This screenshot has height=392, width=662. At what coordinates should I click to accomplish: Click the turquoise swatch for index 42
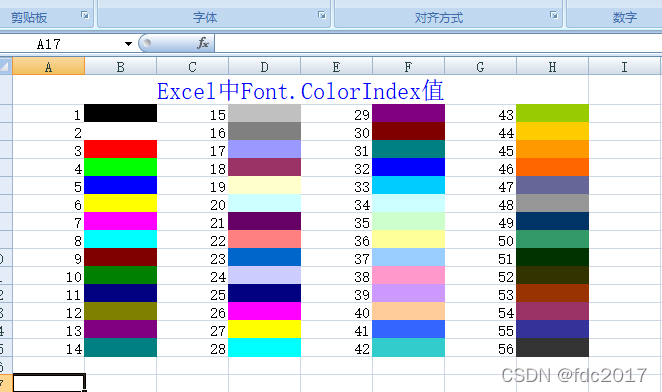coord(409,347)
